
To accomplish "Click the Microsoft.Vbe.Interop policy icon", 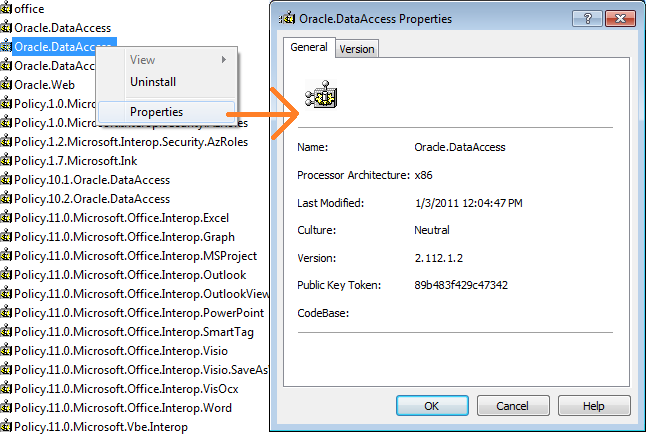I will coord(6,427).
